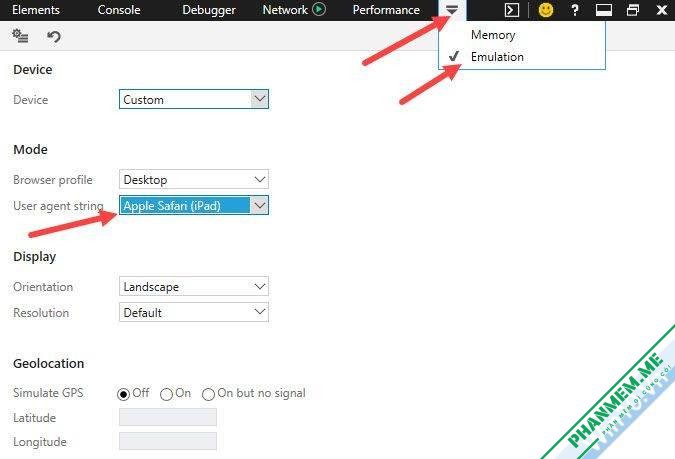Click the dock to bottom icon
The image size is (675, 459).
604,10
